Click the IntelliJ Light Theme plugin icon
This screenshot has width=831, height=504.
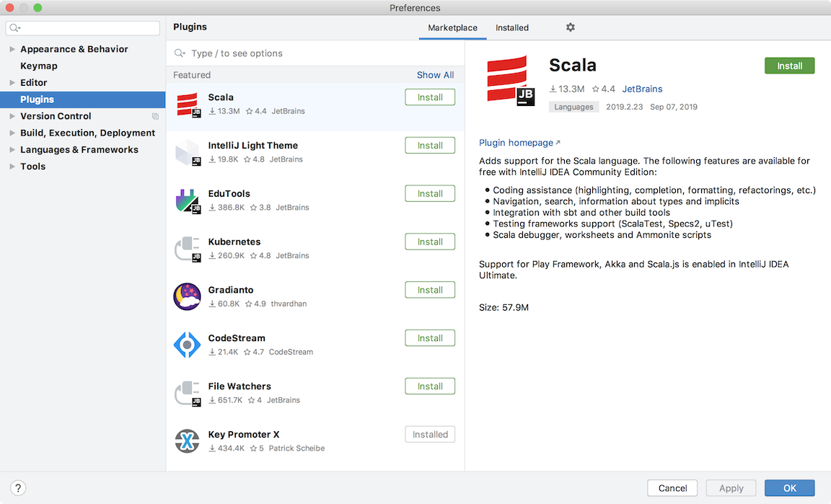point(187,152)
